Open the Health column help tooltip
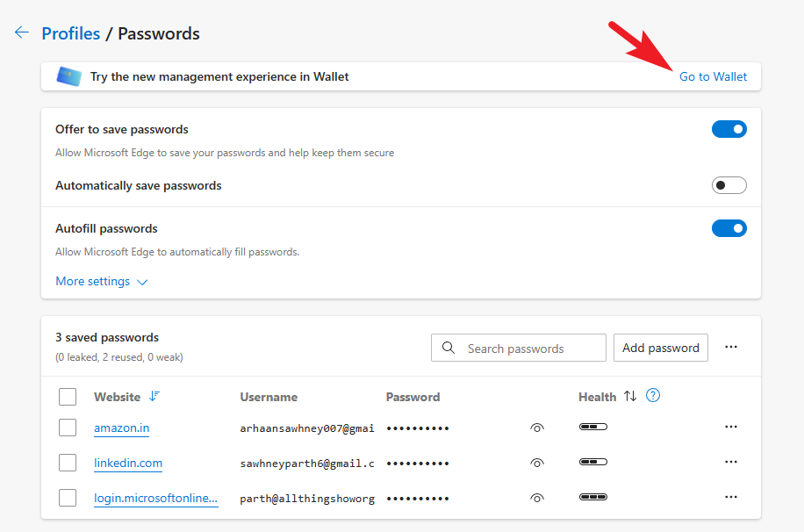The height and width of the screenshot is (532, 804). click(x=652, y=396)
